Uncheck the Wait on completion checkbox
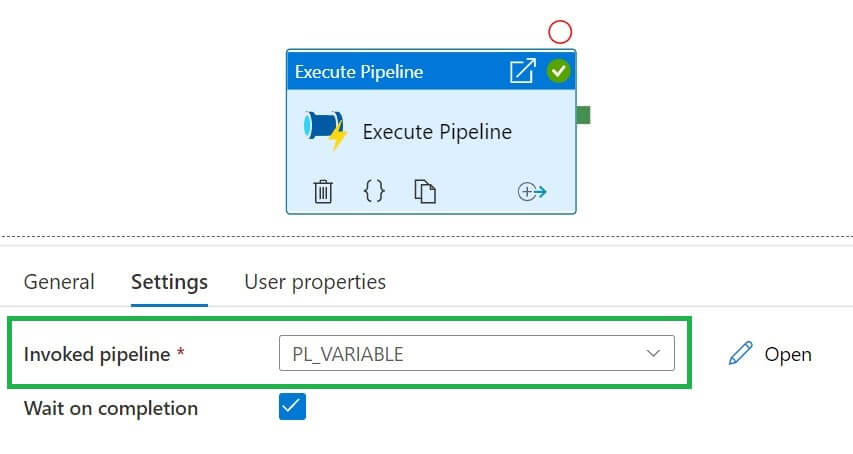This screenshot has height=454, width=853. [x=292, y=407]
